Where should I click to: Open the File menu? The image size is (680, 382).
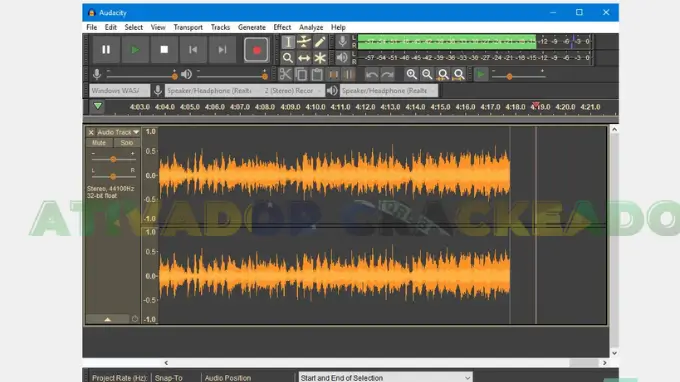(x=92, y=27)
